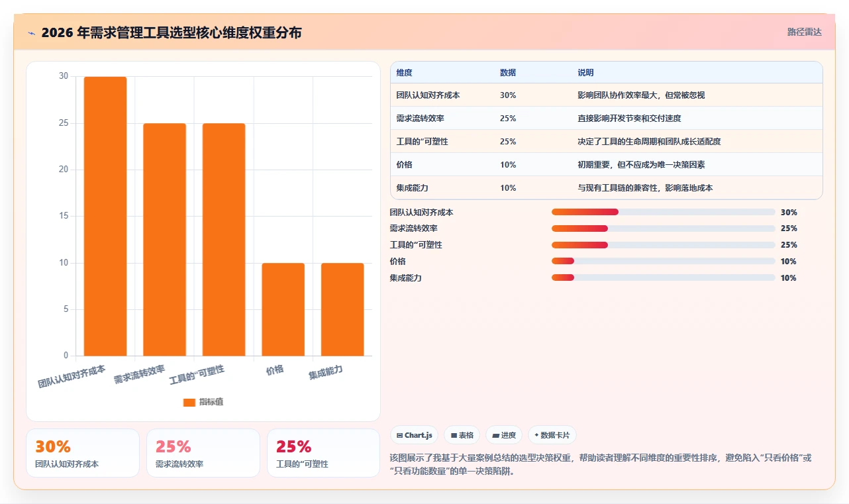Open the 30% 团队认知对齐成本 stat card
The image size is (849, 504).
[x=83, y=453]
